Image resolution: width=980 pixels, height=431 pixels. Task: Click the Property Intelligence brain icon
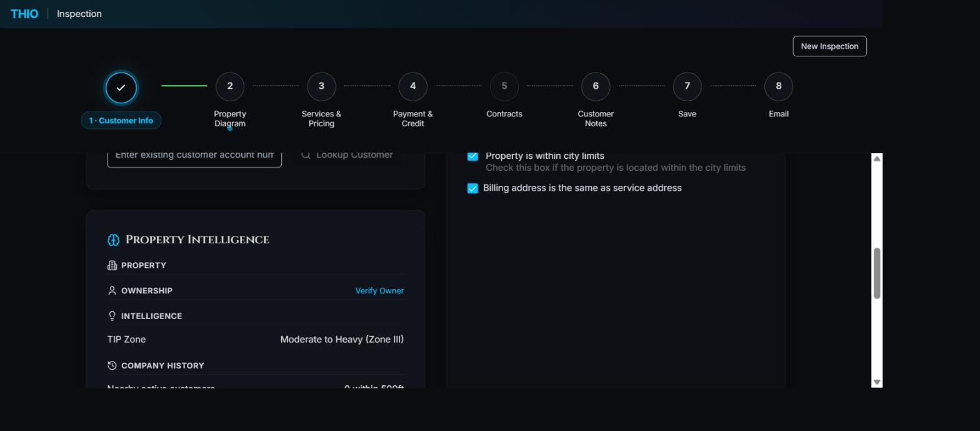coord(113,240)
